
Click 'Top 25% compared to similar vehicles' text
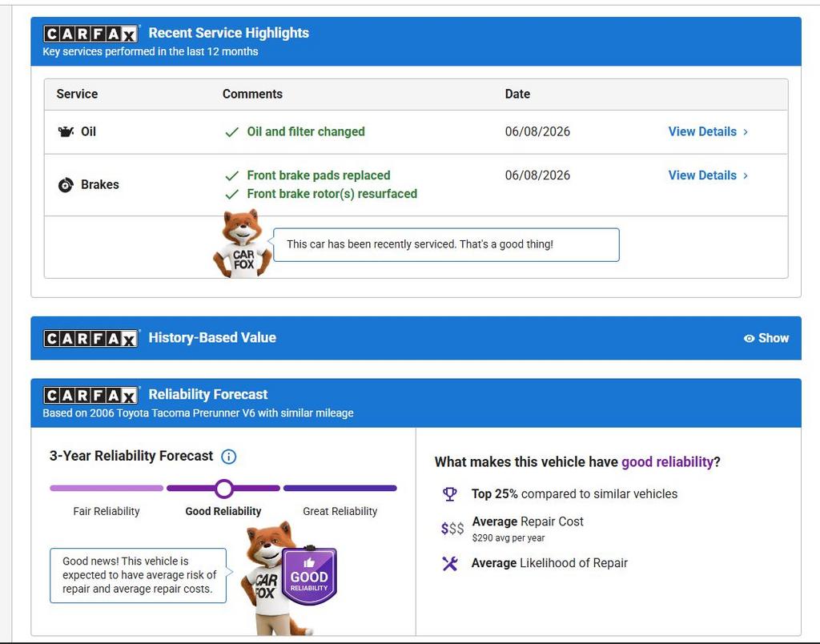point(574,494)
